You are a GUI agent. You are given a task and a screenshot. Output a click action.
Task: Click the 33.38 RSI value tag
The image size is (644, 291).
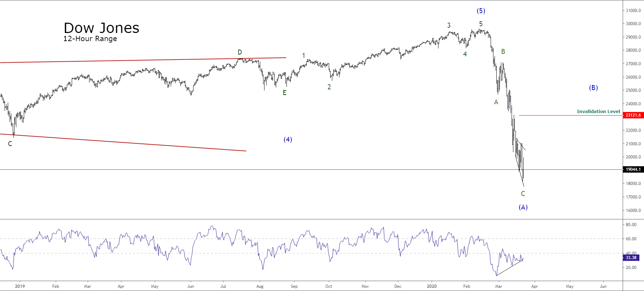pos(631,258)
